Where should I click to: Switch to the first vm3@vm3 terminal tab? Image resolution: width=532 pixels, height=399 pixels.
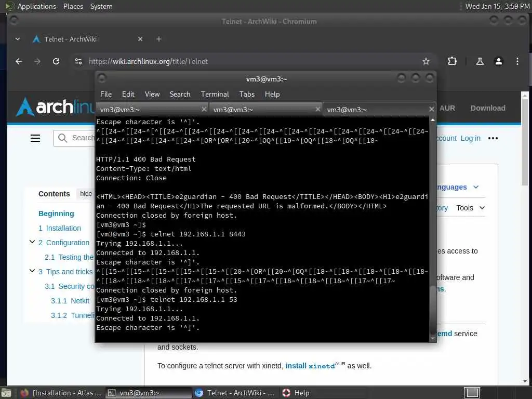pos(152,110)
